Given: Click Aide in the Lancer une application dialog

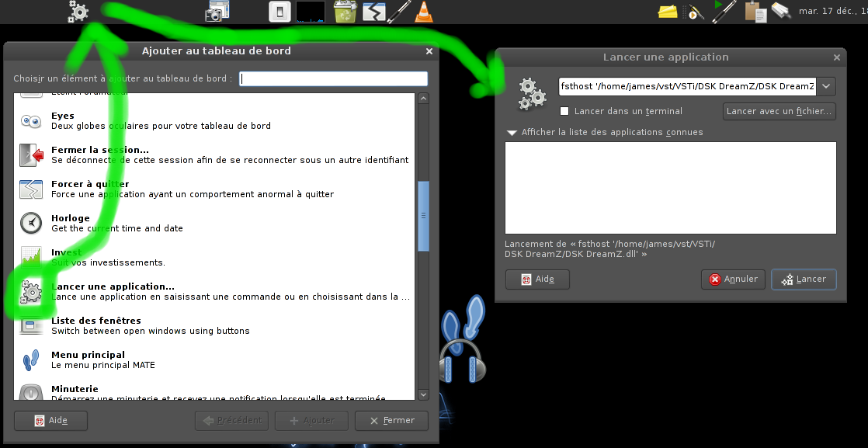Looking at the screenshot, I should point(537,279).
